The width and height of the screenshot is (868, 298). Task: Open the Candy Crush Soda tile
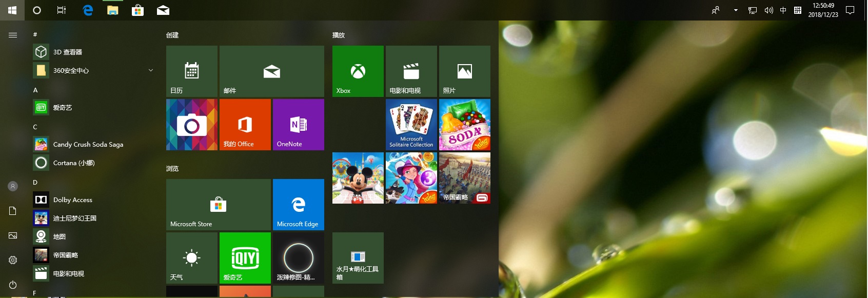(465, 125)
